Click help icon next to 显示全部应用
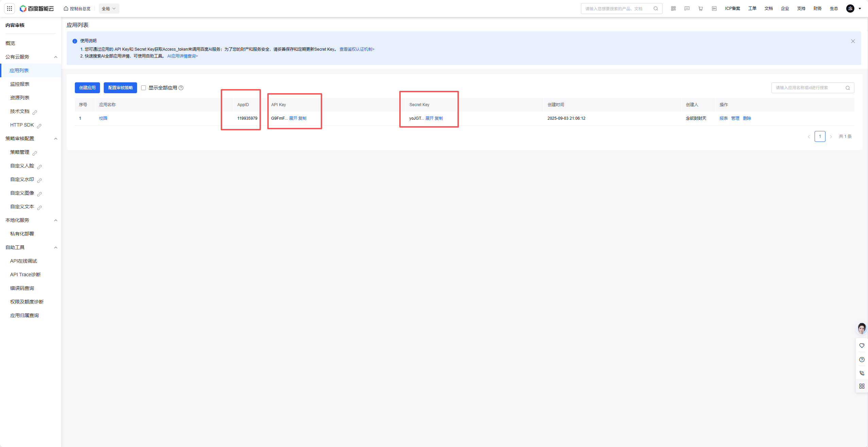Screen dimensions: 868x447 click(181, 88)
